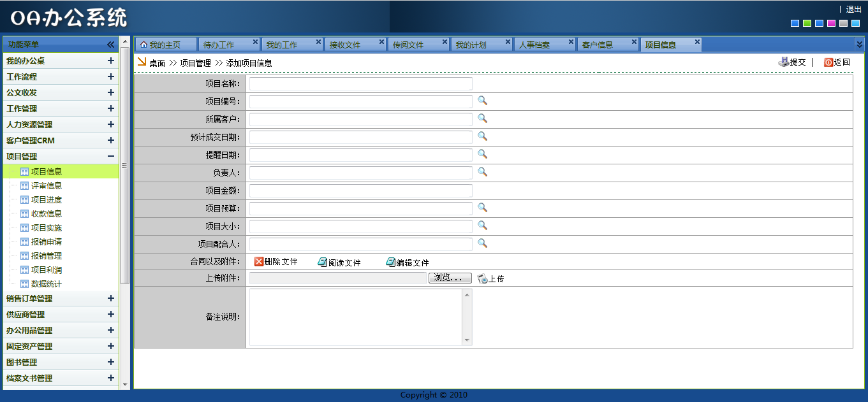Click the 项目名称 input field
Image resolution: width=868 pixels, height=402 pixels.
tap(360, 84)
